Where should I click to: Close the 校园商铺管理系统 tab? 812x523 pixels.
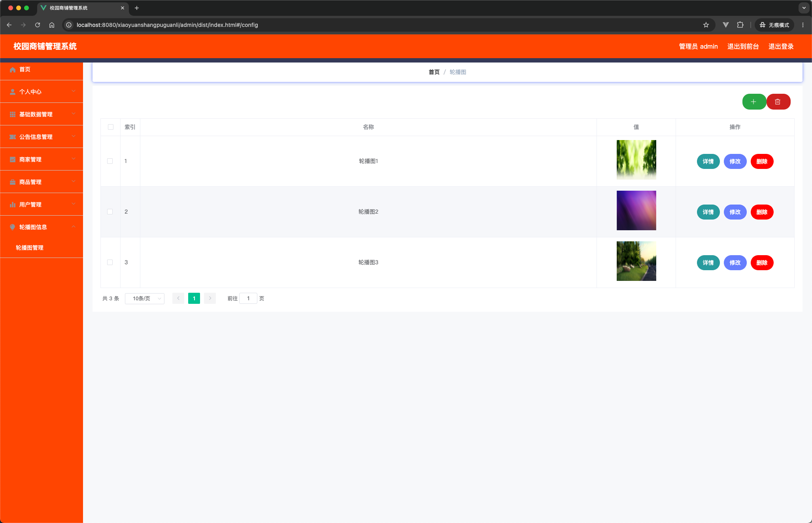(x=123, y=8)
